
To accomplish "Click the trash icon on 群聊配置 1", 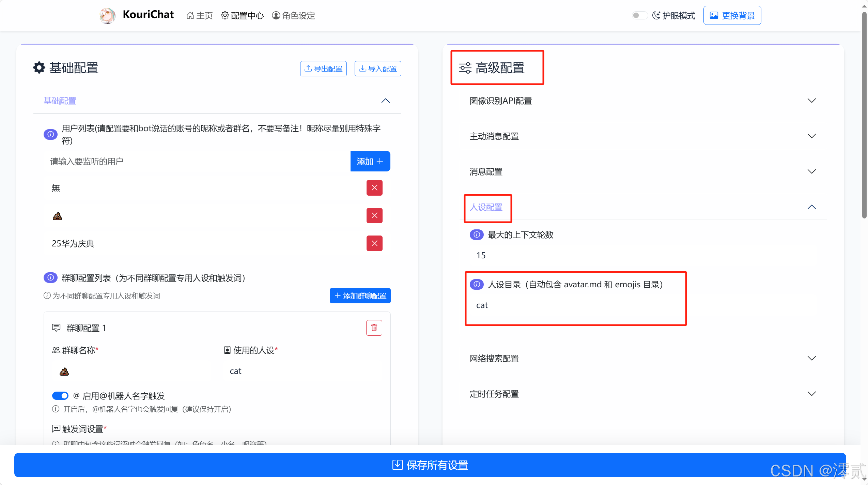I will click(374, 328).
